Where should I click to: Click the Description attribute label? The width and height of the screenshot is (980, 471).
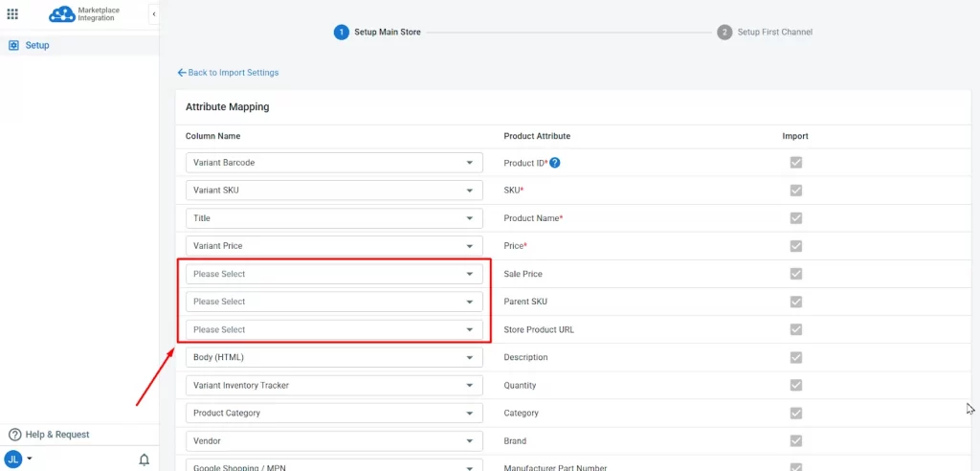[525, 357]
